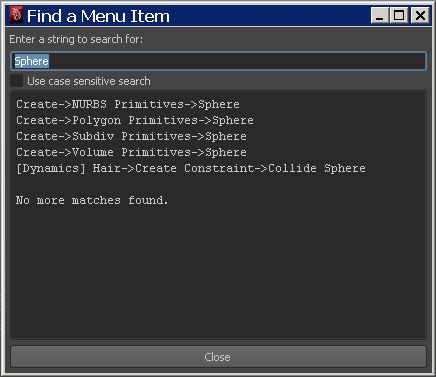Click the empty lower area of results list
Screen dimensions: 436x377
pyautogui.click(x=218, y=273)
